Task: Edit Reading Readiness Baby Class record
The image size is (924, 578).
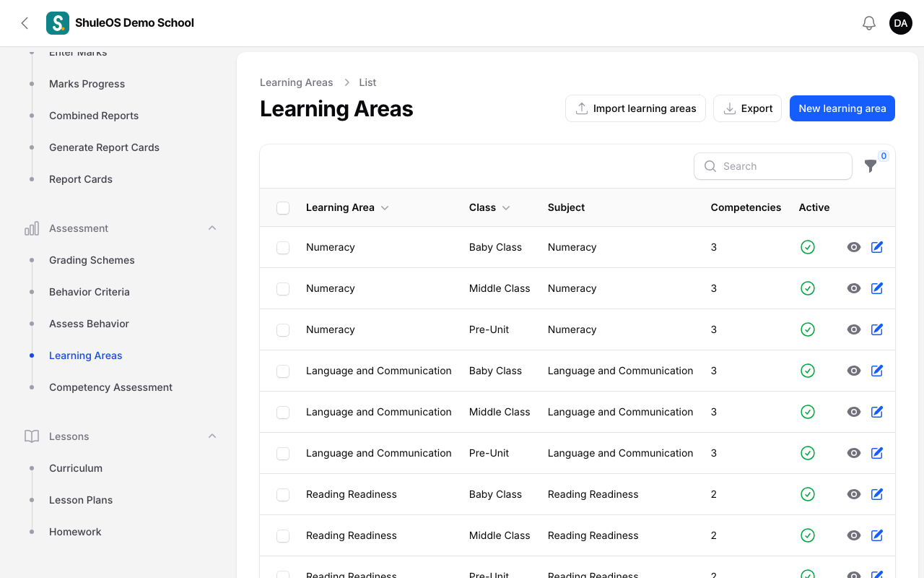Action: (877, 494)
